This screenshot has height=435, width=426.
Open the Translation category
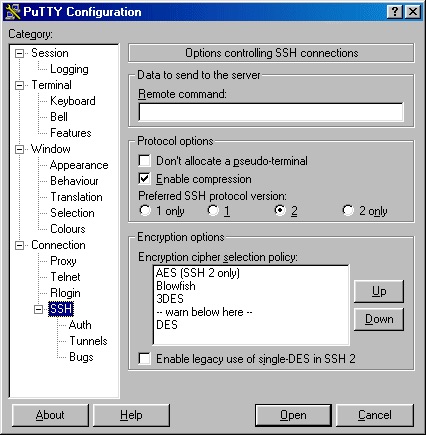pyautogui.click(x=76, y=197)
